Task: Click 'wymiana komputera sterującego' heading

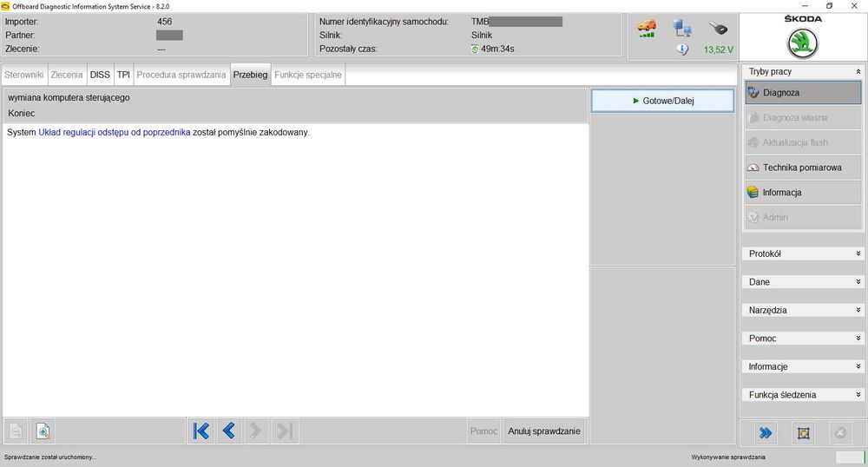Action: coord(69,97)
